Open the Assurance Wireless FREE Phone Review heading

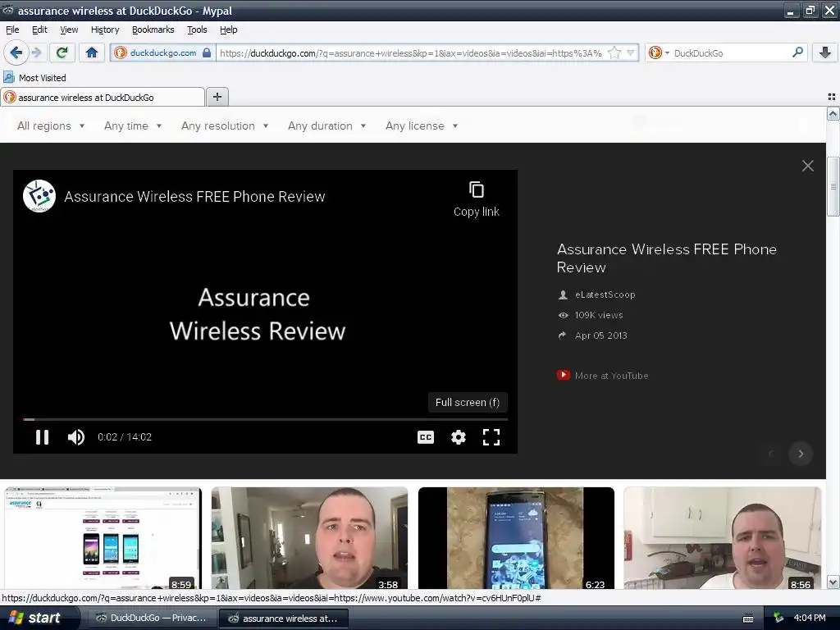666,258
